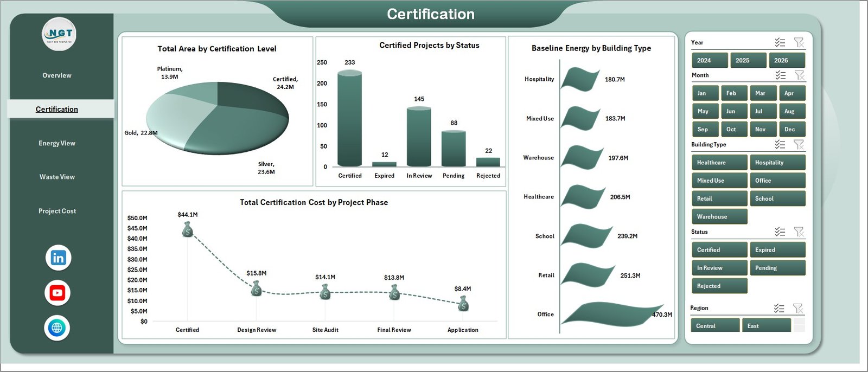The width and height of the screenshot is (868, 372).
Task: Click the Certified bar with value 233
Action: [349, 118]
